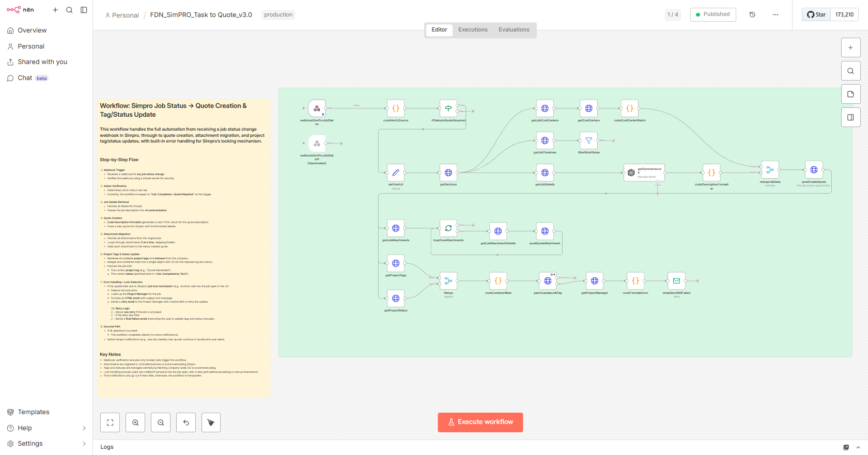Select the postQuoteAttachment HTTP node
Screen dimensions: 868x455
tap(545, 231)
